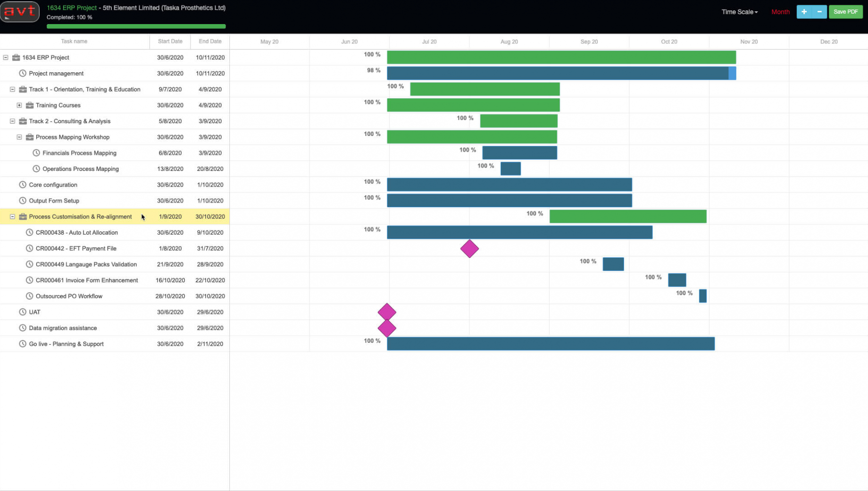Screen dimensions: 868x491
Task: Click the milestone diamond for CR000442 EFT Payment File
Action: click(469, 249)
